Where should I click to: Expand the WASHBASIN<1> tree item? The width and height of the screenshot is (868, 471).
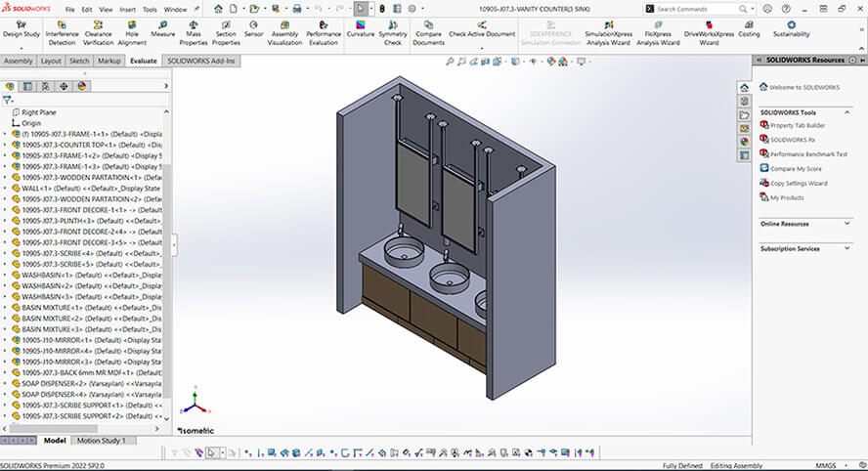click(5, 275)
